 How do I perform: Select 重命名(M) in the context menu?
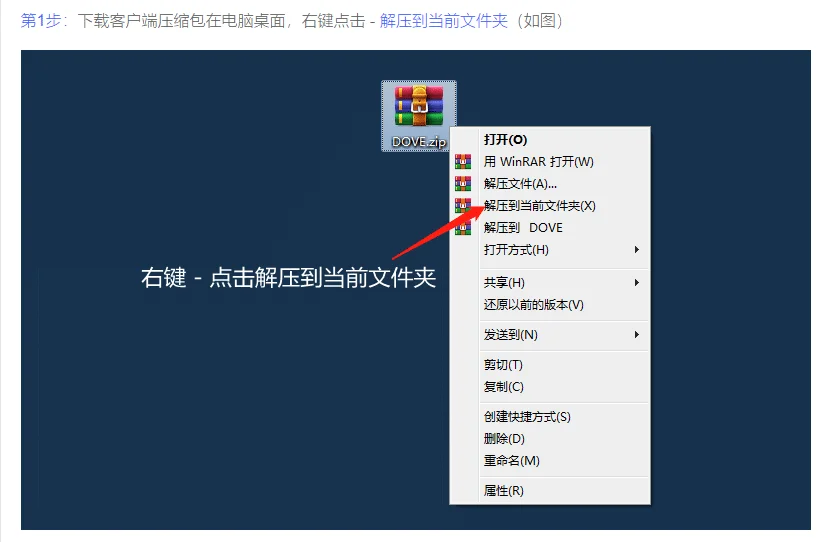511,461
